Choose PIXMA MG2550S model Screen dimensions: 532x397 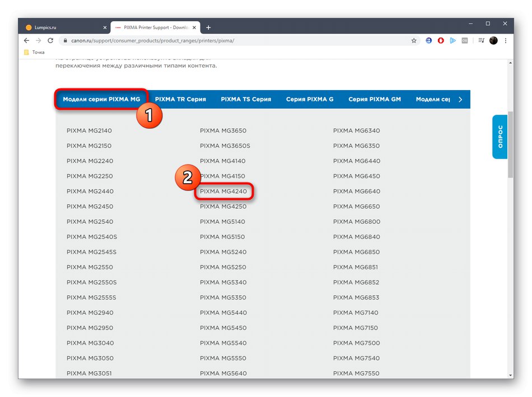92,282
